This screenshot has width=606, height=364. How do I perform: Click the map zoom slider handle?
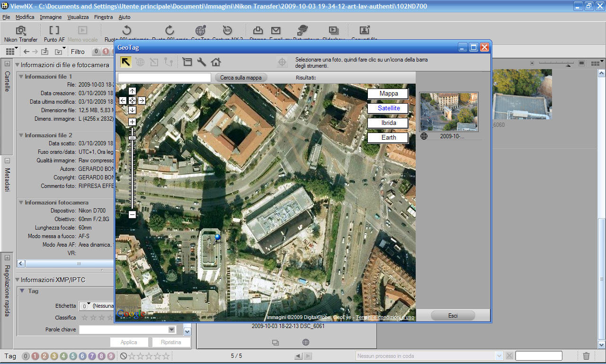pyautogui.click(x=132, y=138)
